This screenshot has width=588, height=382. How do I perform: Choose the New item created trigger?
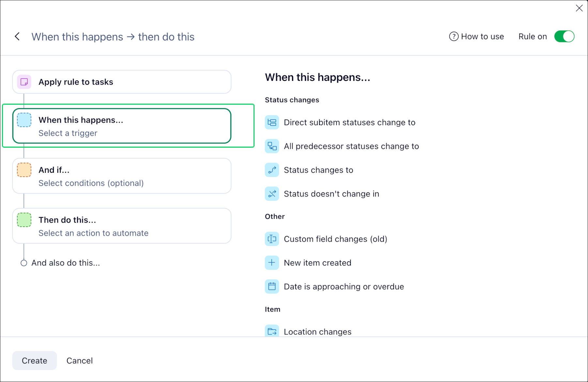pos(317,263)
